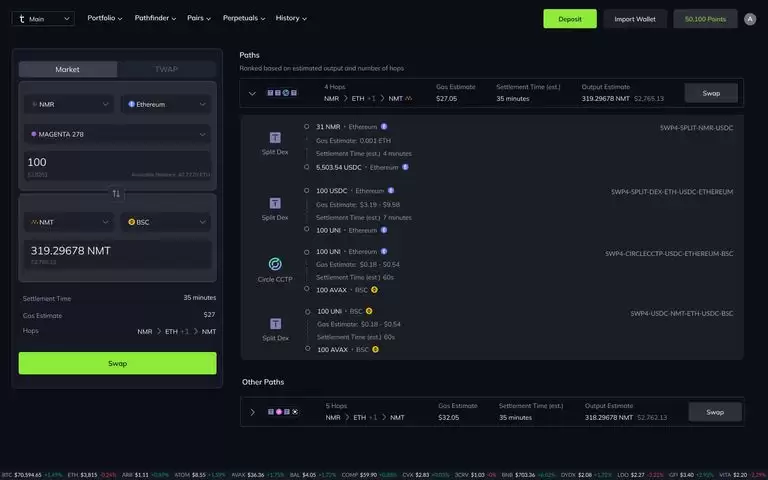Click the Circle CCTP bridge icon
This screenshot has height=480, width=768.
click(275, 264)
